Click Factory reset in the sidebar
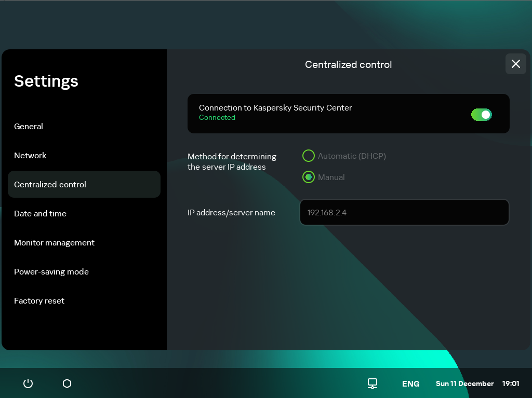Screen dimensions: 532x398 click(x=39, y=300)
